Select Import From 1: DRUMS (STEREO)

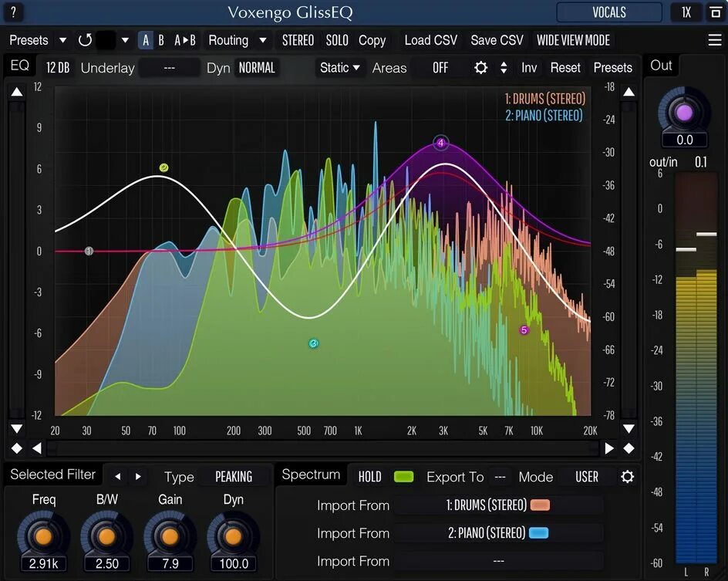498,505
